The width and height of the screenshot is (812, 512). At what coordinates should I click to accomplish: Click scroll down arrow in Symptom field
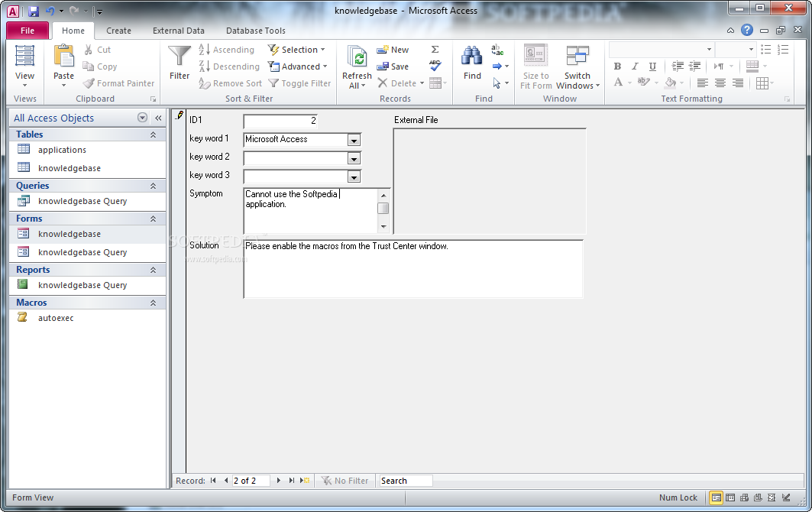click(x=383, y=226)
